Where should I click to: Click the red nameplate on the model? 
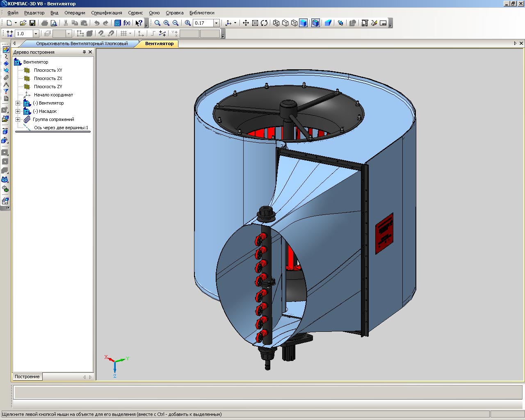click(x=384, y=233)
